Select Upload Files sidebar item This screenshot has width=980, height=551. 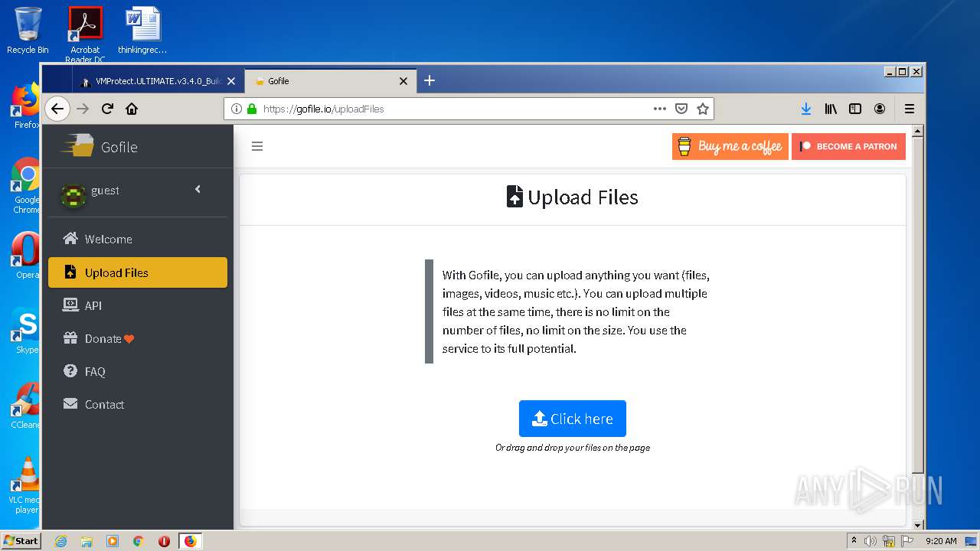pyautogui.click(x=138, y=272)
